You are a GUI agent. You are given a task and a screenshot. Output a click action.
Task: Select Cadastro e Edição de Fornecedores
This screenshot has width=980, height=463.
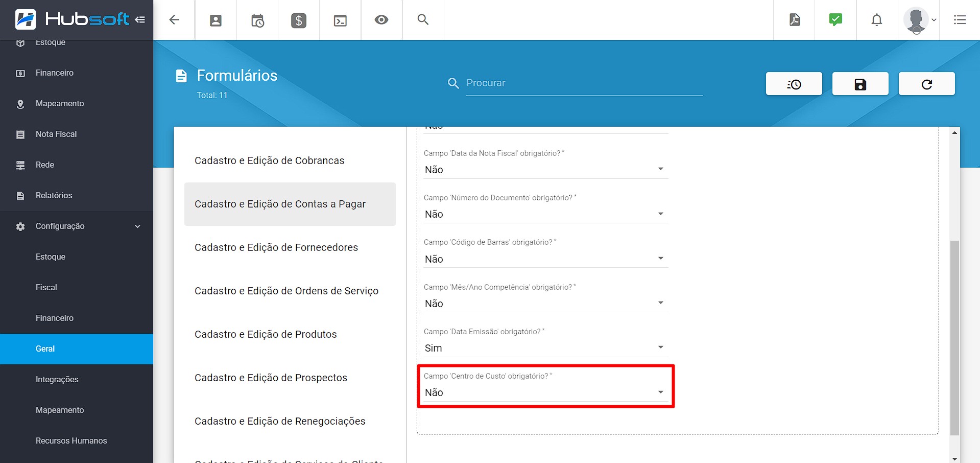(x=276, y=247)
